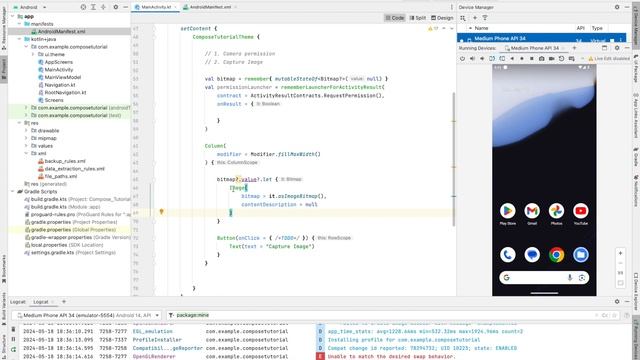
Task: Click the emulator rotate right icon
Action: (502, 58)
